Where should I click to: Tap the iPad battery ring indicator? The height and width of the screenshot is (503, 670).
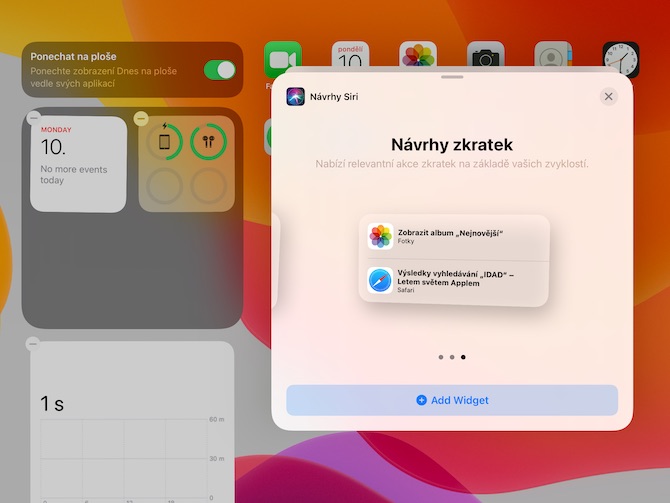(165, 142)
